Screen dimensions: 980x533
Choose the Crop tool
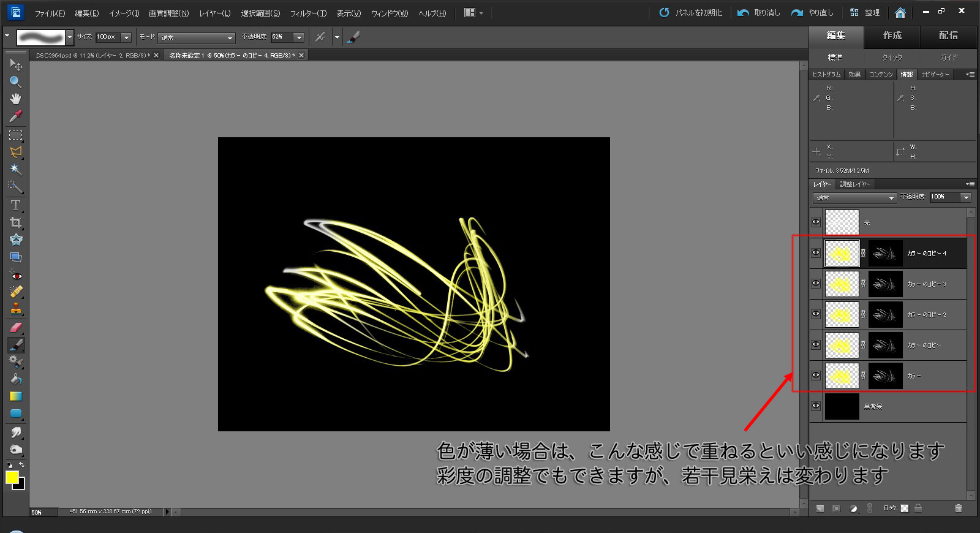(x=15, y=222)
